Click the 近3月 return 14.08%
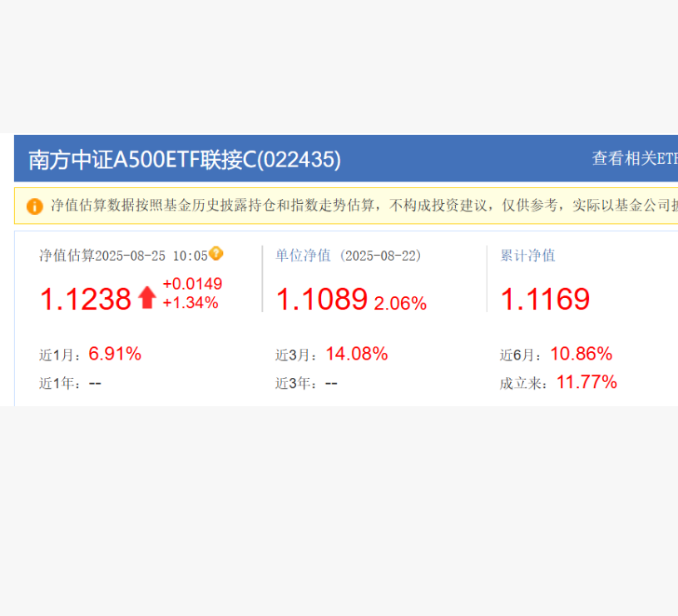The height and width of the screenshot is (616, 678). [x=357, y=354]
